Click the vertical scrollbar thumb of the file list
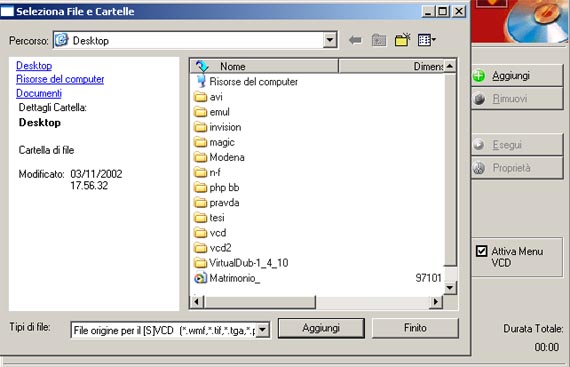 point(450,169)
